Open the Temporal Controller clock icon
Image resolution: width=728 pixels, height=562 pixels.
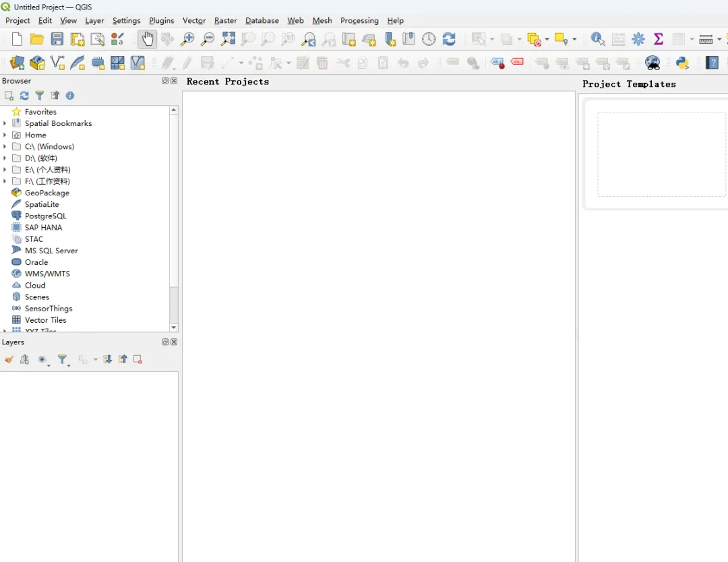[429, 39]
